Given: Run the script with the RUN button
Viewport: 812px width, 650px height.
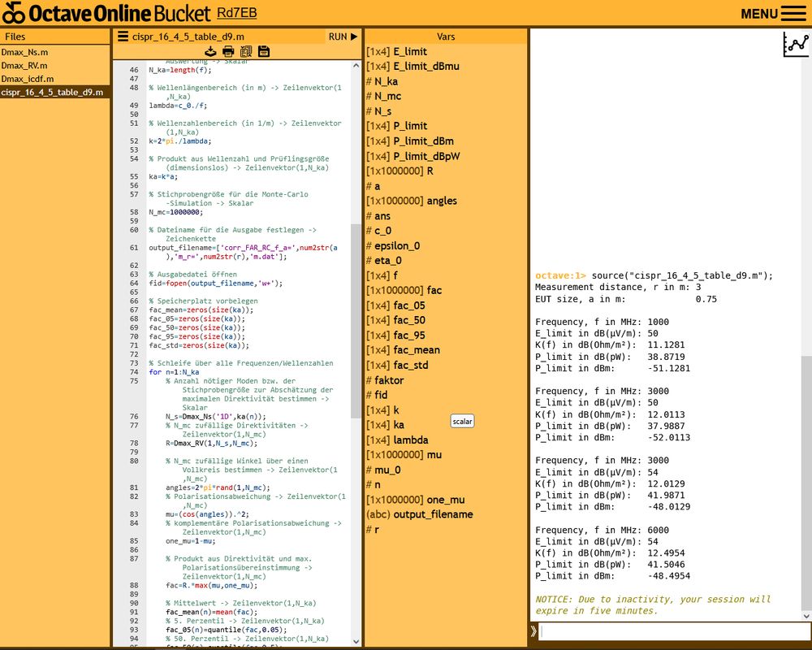Looking at the screenshot, I should point(343,37).
